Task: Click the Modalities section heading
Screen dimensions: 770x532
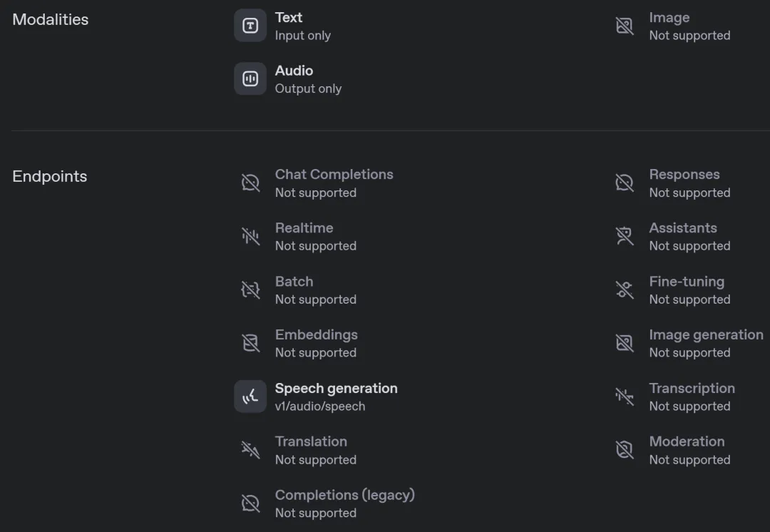Action: coord(51,20)
